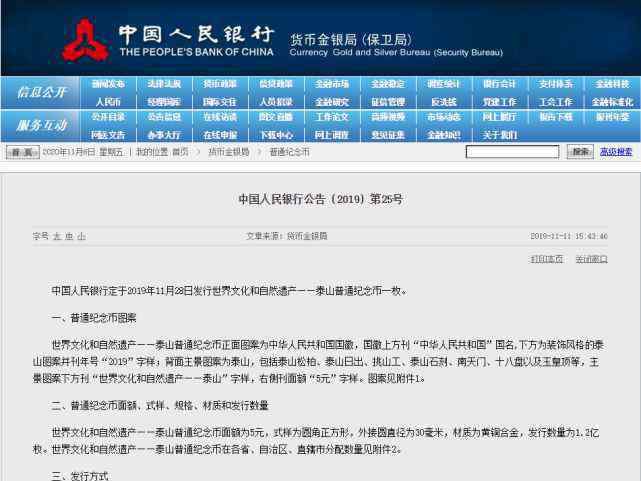
Task: Open the 金融稳定 menu item
Action: point(388,84)
